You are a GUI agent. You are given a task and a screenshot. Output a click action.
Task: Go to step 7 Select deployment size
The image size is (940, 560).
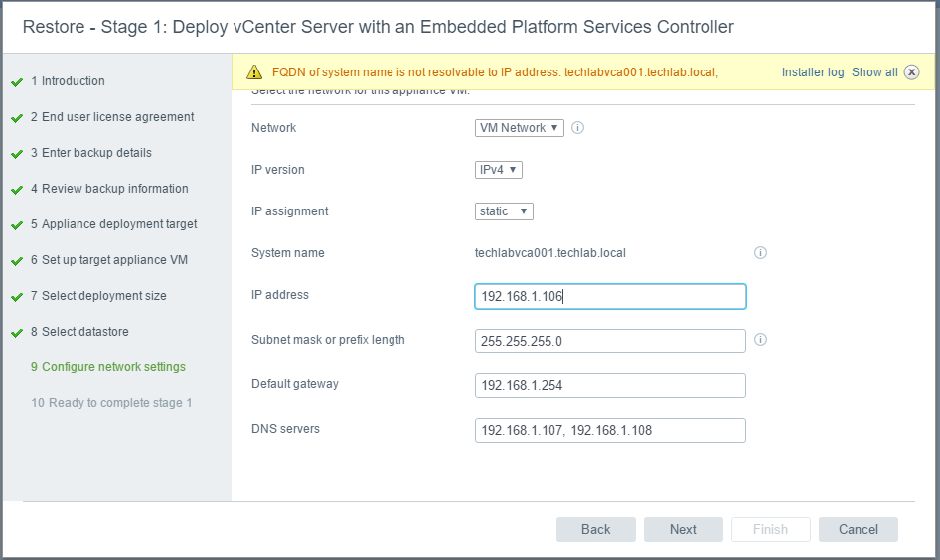(99, 295)
